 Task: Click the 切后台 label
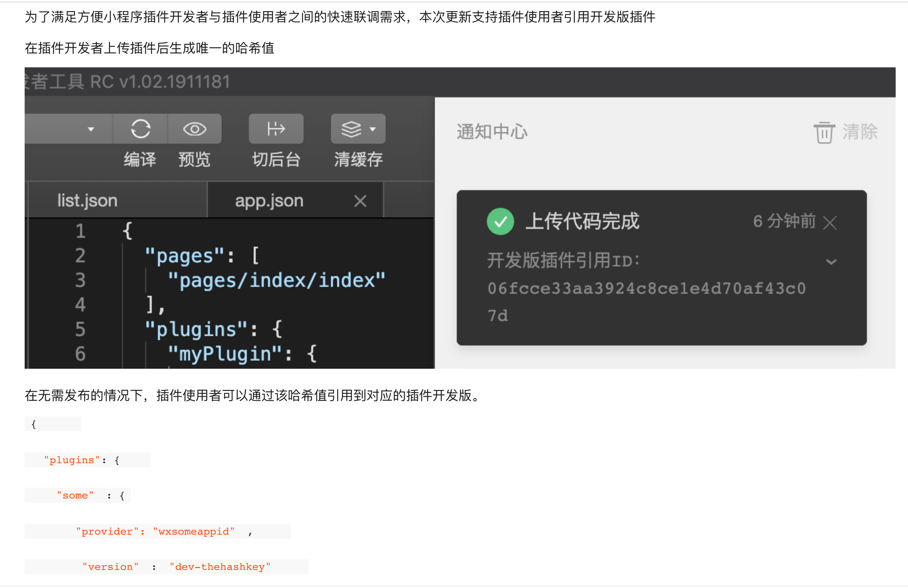point(276,159)
